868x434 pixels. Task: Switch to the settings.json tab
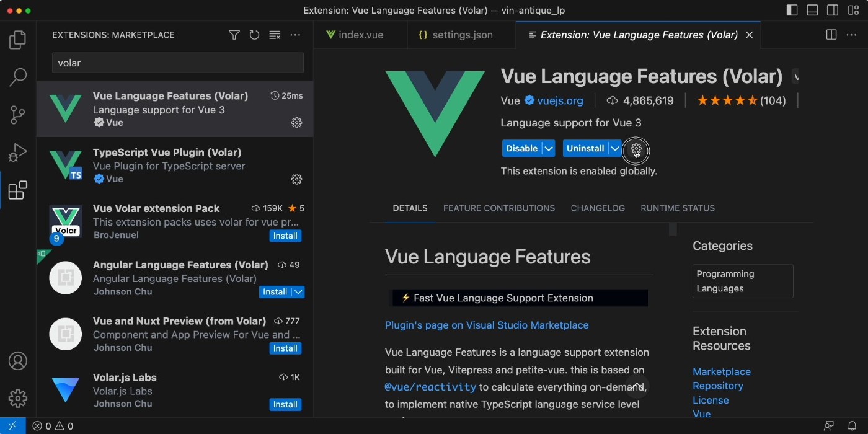461,35
